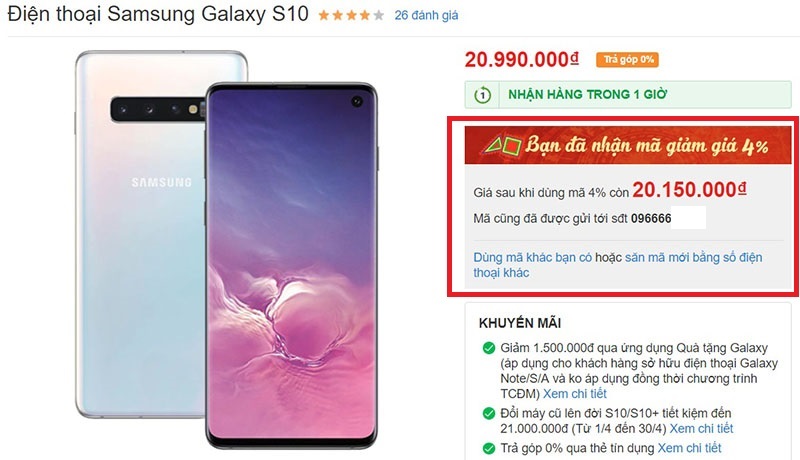Click the 1-hour delivery clock icon
The height and width of the screenshot is (460, 800).
482,95
